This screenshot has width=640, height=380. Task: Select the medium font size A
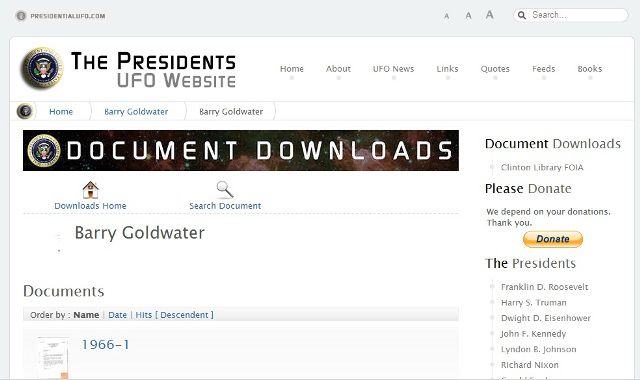(468, 16)
